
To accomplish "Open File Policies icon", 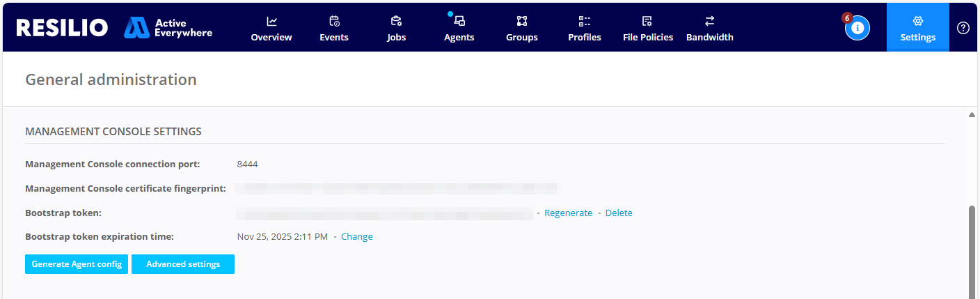I will [647, 21].
